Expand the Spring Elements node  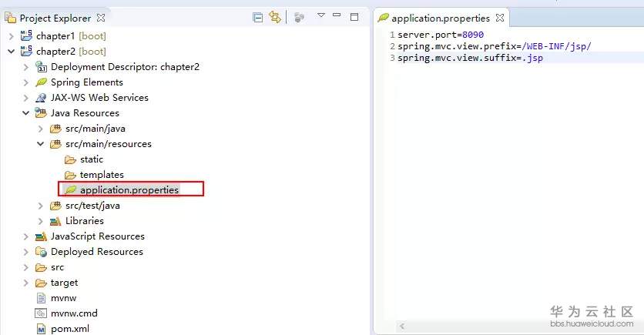click(26, 82)
